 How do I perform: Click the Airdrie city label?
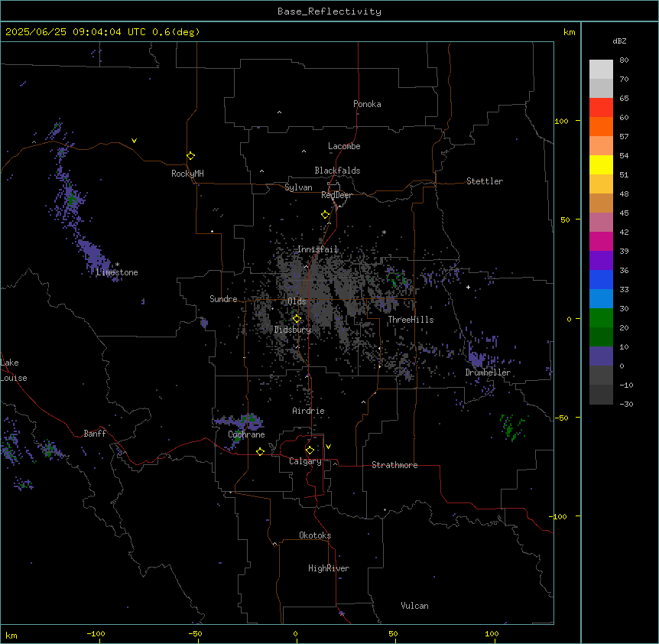tap(308, 411)
